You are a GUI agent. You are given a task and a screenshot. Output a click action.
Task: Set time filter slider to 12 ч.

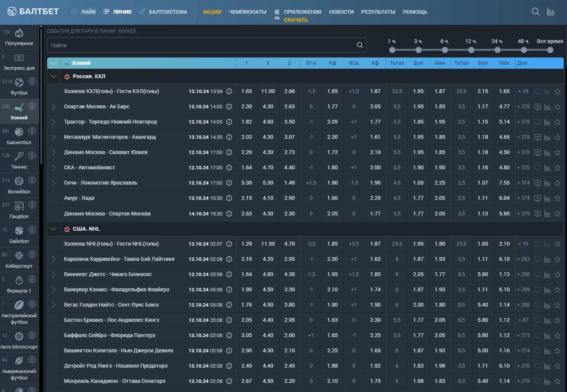click(471, 50)
